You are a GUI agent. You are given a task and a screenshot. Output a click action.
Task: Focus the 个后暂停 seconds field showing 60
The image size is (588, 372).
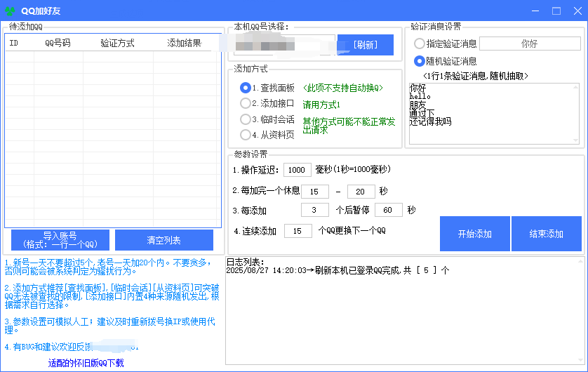coord(388,210)
